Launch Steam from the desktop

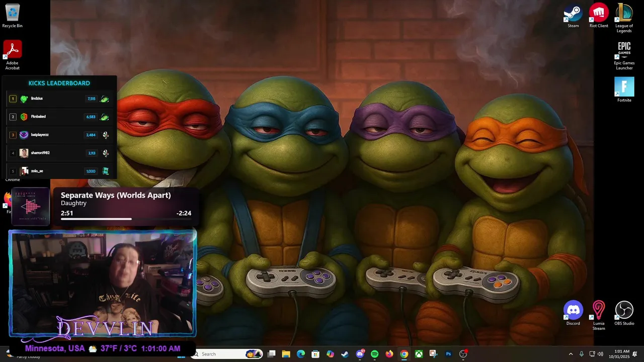pyautogui.click(x=573, y=16)
